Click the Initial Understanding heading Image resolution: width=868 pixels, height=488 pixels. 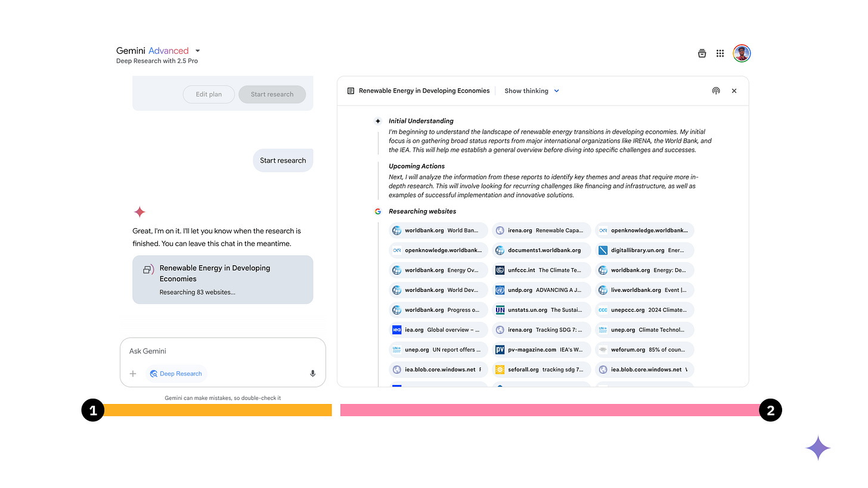click(x=421, y=121)
